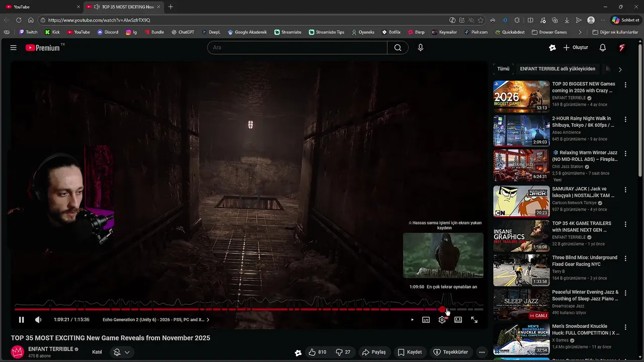This screenshot has height=362, width=644.
Task: Select the 'Tümü' filter chip
Action: tap(503, 69)
